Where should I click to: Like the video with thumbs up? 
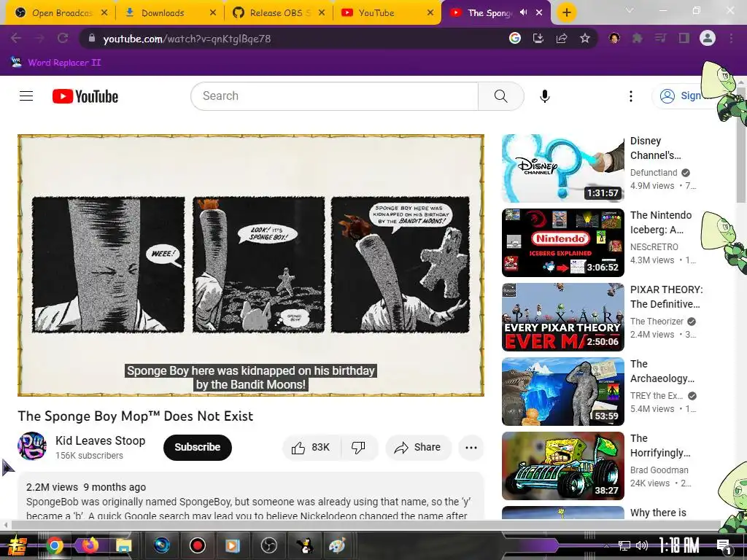coord(311,447)
